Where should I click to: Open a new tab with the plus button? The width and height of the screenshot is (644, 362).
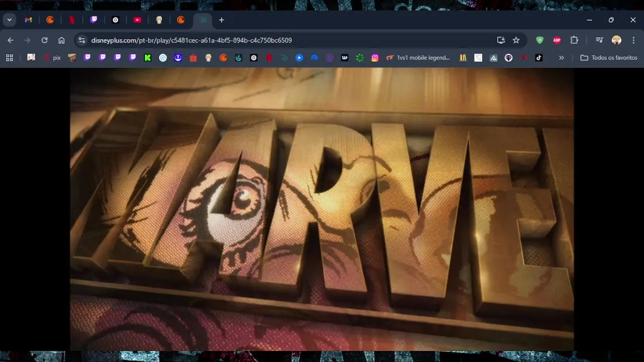click(x=221, y=20)
